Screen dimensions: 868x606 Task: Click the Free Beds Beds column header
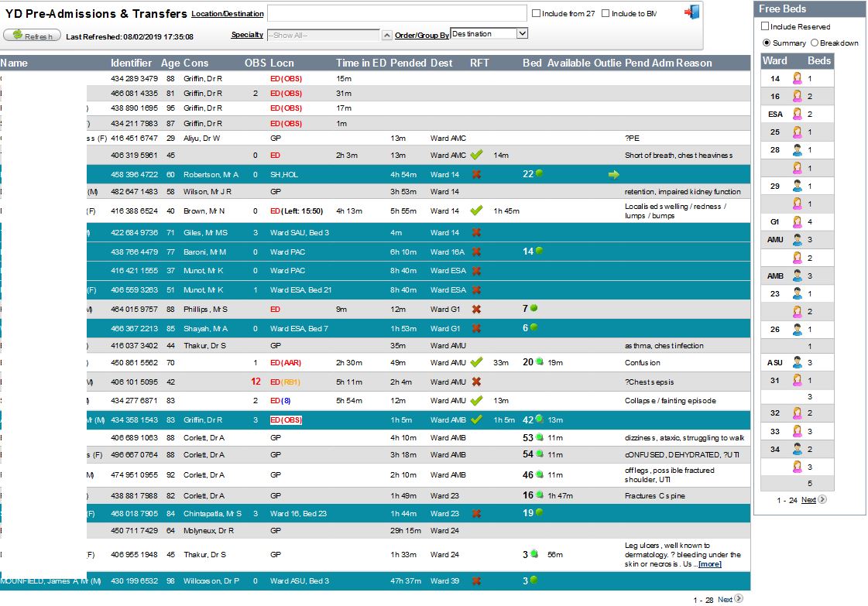[819, 61]
